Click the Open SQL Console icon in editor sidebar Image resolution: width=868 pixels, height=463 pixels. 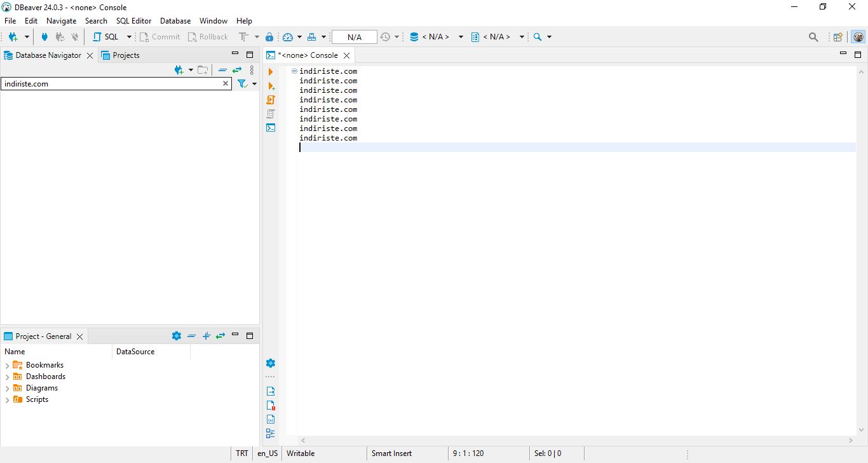pyautogui.click(x=271, y=128)
